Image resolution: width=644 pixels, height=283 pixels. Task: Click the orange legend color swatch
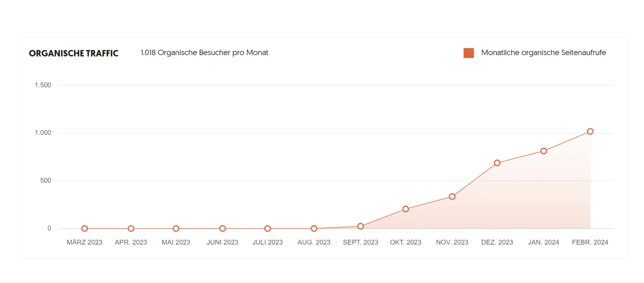coord(468,53)
